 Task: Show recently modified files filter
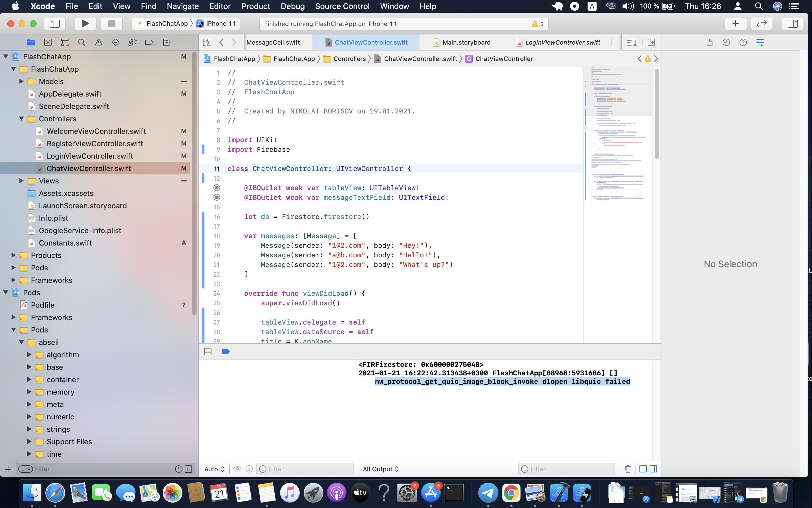178,469
